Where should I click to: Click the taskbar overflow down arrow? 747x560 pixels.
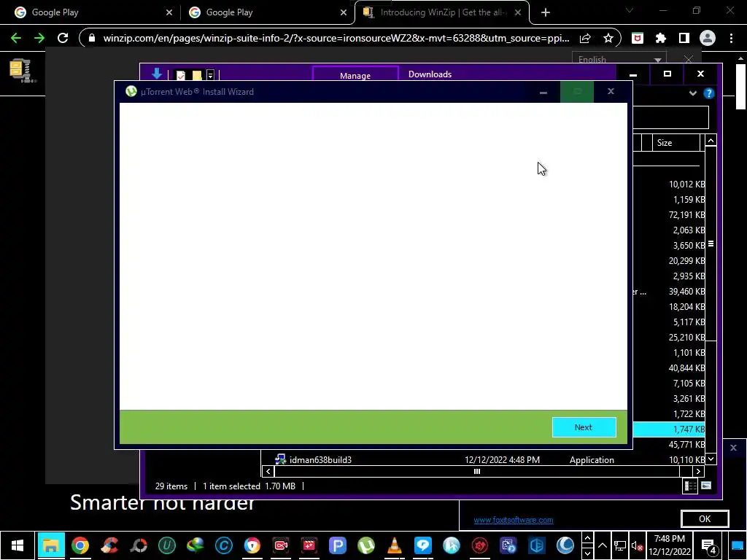click(587, 553)
